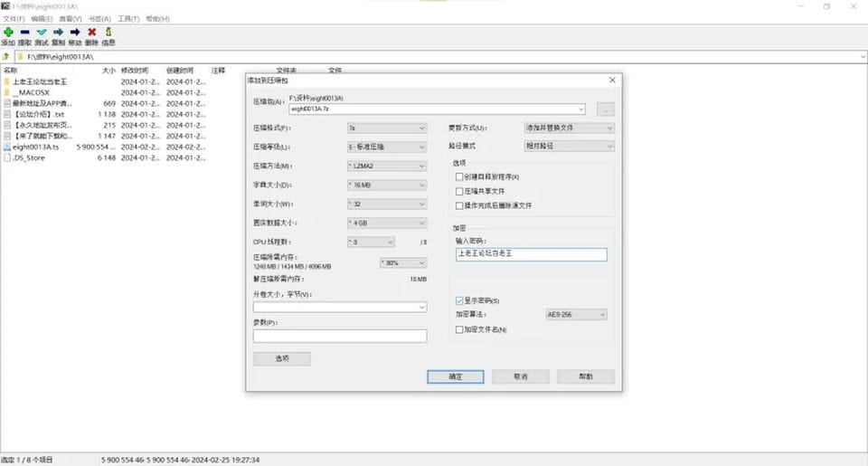
Task: Toggle Create SFX archive (创建自释放程序) checkbox
Action: 459,176
